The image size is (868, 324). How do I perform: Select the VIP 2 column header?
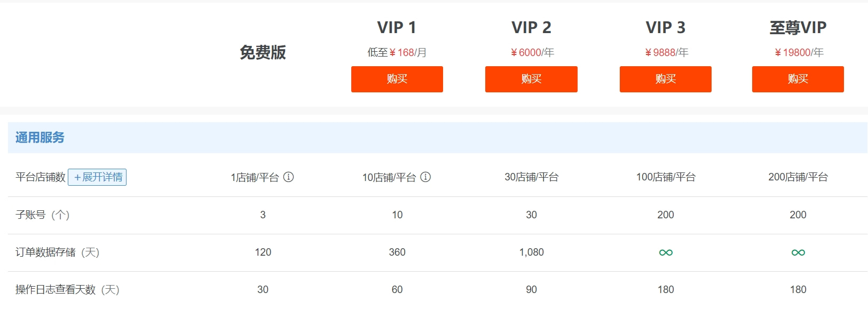(531, 27)
